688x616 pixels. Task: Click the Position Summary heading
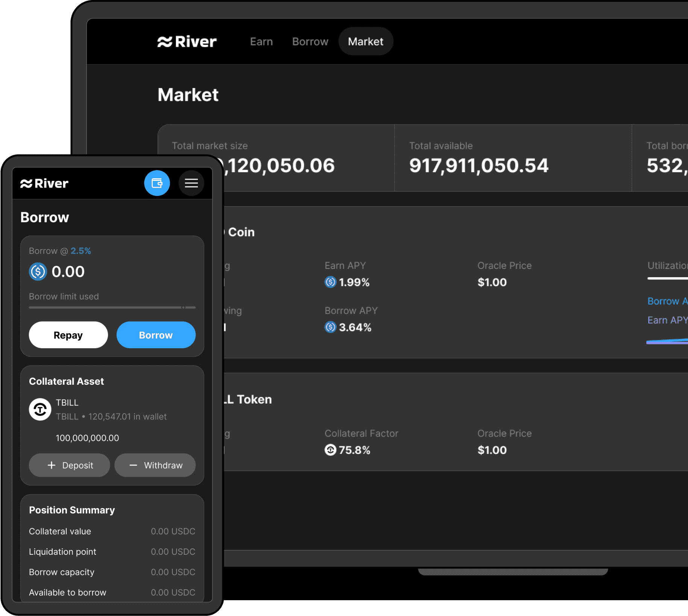[x=72, y=510]
